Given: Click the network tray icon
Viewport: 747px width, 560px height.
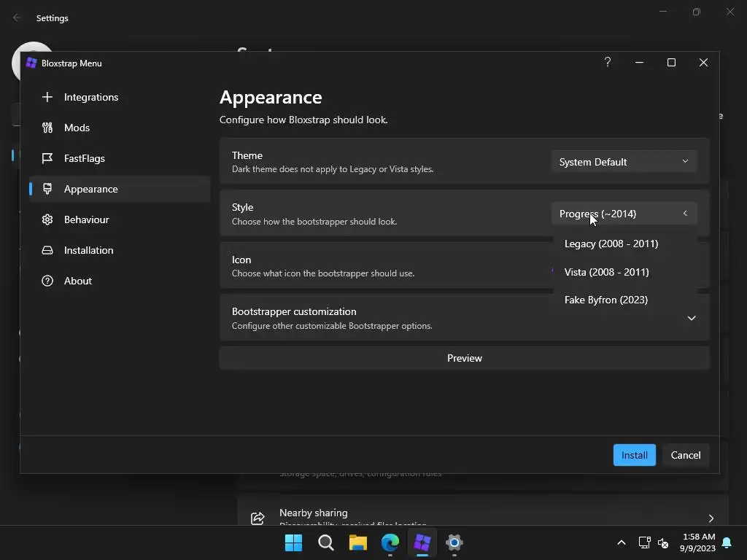Looking at the screenshot, I should click(645, 542).
